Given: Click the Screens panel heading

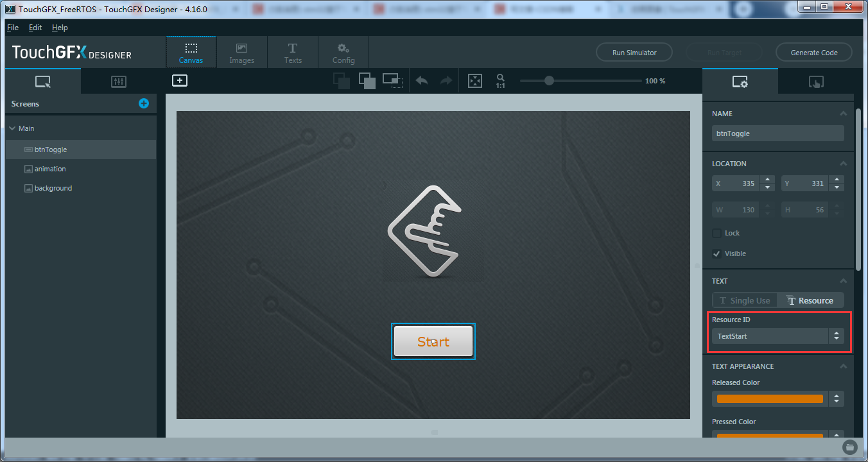Looking at the screenshot, I should pyautogui.click(x=26, y=104).
